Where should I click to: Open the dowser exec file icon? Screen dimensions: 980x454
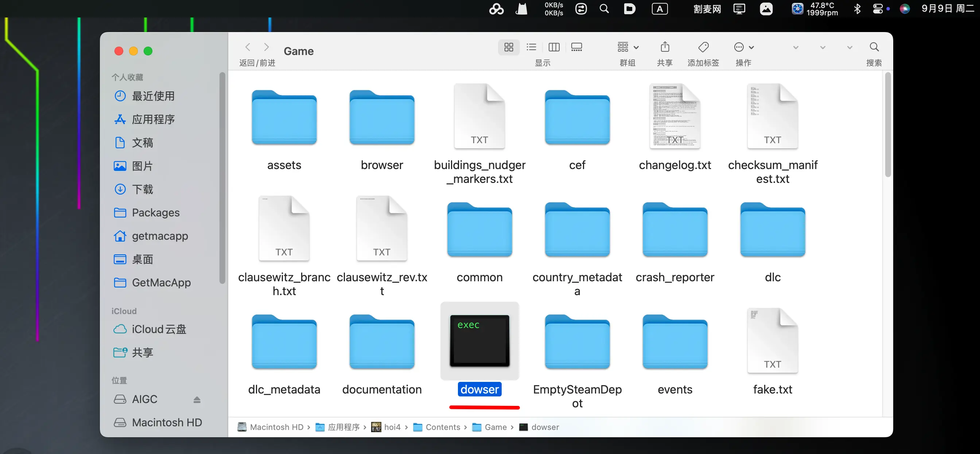click(479, 341)
